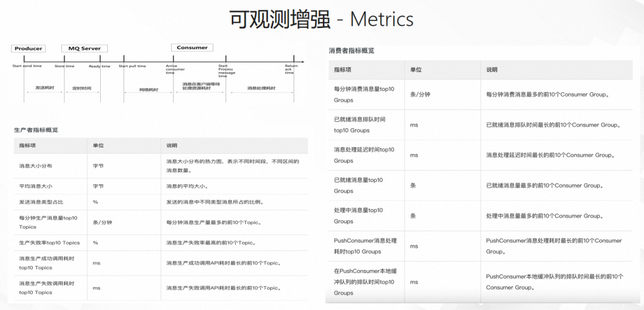Click the "条" unit in 已就绪消息量 row
The height and width of the screenshot is (310, 644).
(x=413, y=185)
